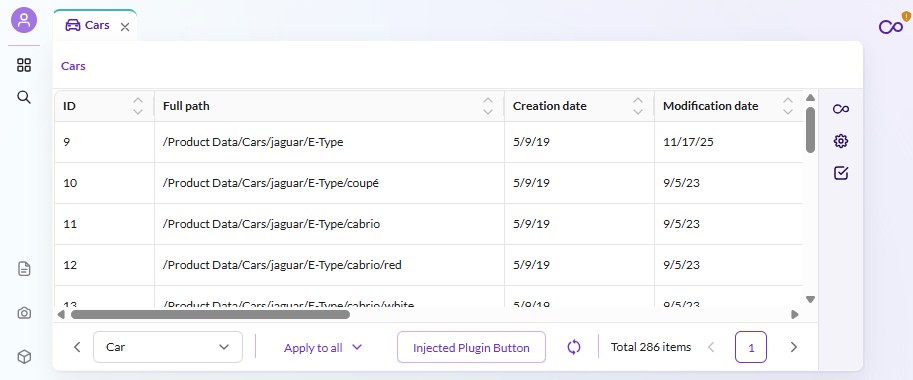Image resolution: width=913 pixels, height=380 pixels.
Task: Click the horizontal scrollbar thumb
Action: coord(210,314)
